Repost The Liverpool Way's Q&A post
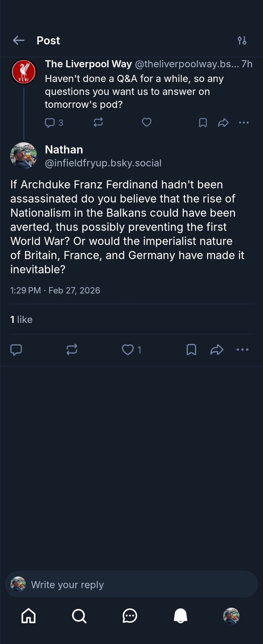 coord(98,122)
